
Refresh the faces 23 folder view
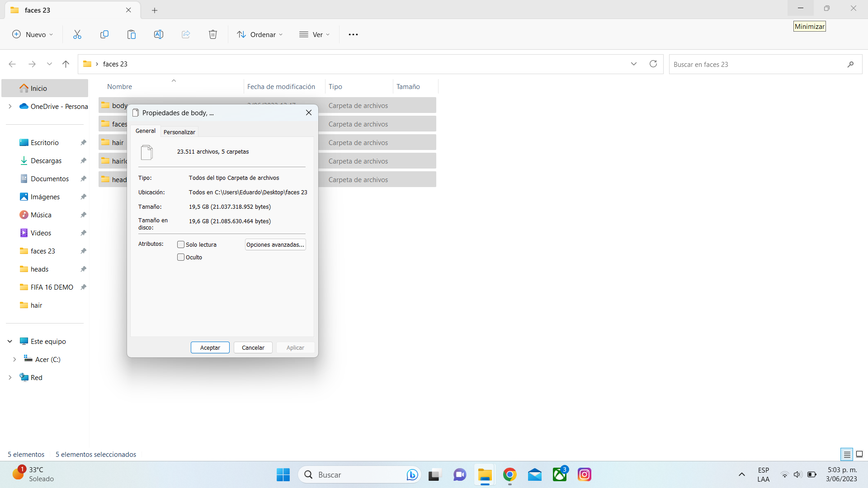click(x=653, y=64)
